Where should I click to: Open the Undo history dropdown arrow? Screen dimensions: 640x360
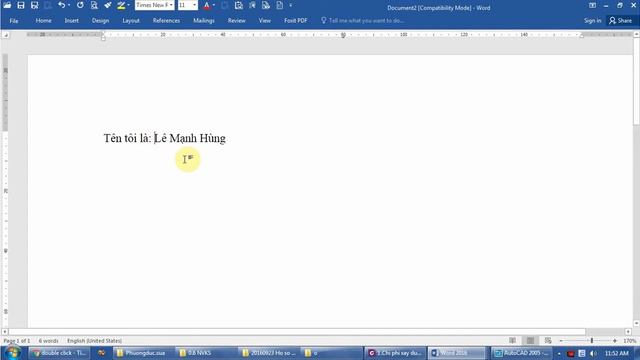(69, 5)
